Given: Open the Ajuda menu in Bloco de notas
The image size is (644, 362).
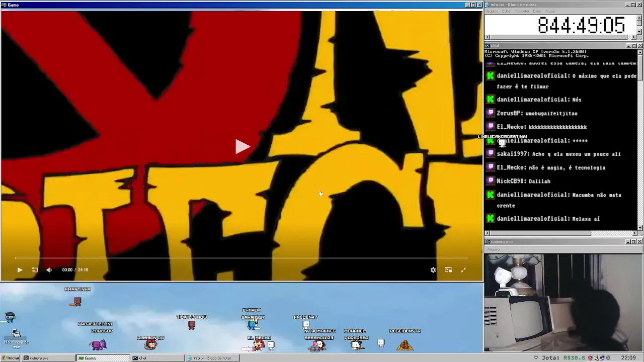Looking at the screenshot, I should point(550,11).
